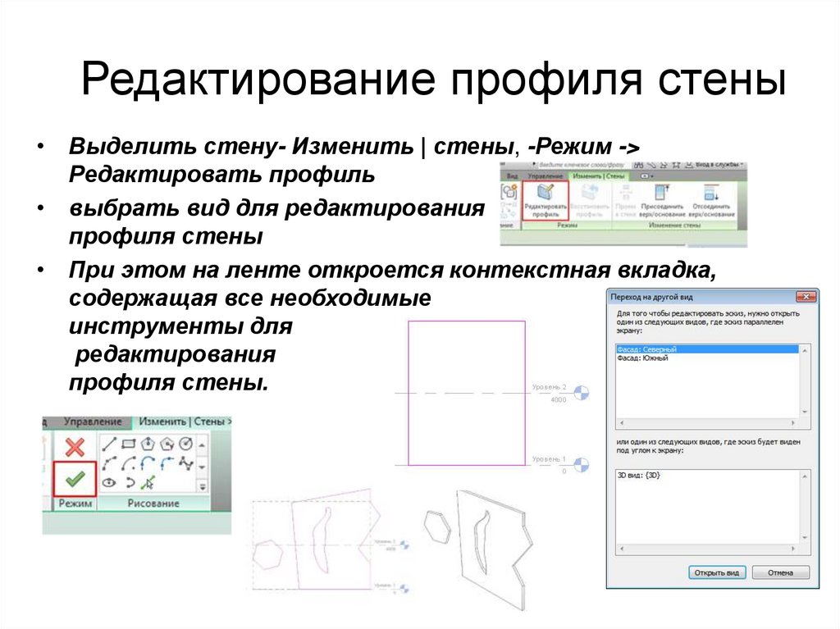Select the Circle drawing tool
Viewport: 840px width, 629px height.
click(185, 444)
